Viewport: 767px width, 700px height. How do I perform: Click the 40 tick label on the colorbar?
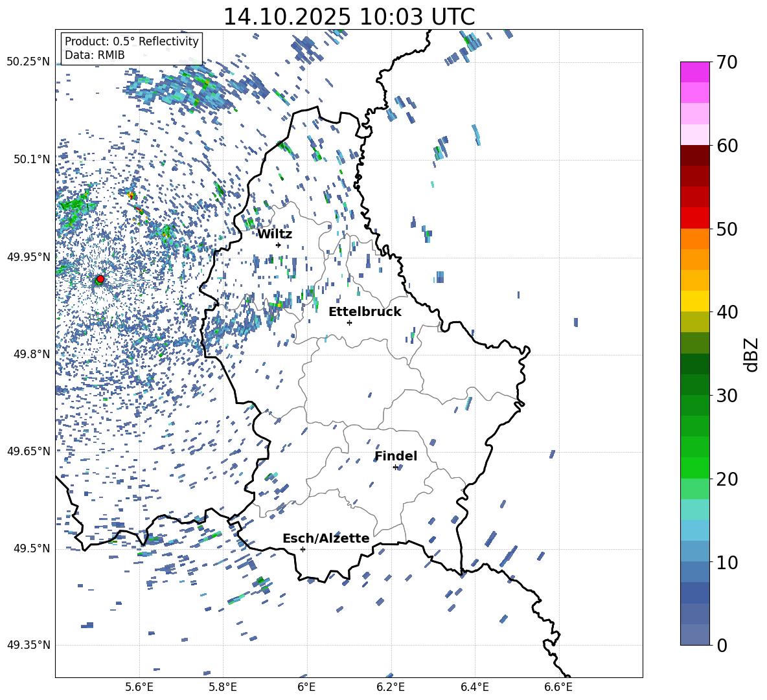726,312
